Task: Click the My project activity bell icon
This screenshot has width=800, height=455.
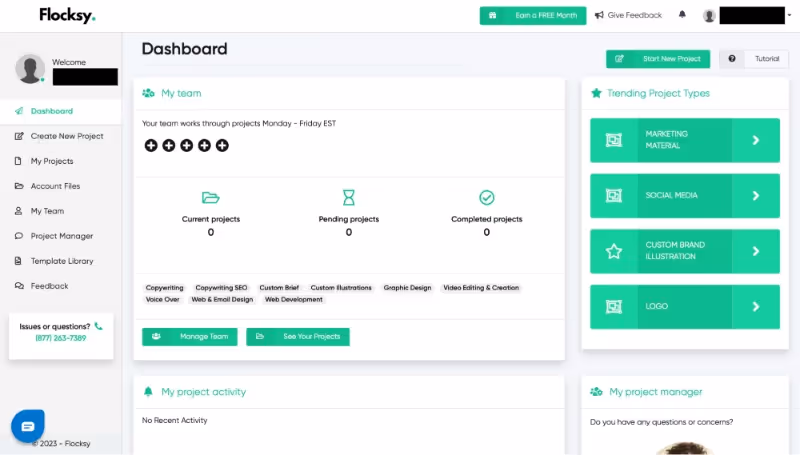Action: (x=148, y=392)
